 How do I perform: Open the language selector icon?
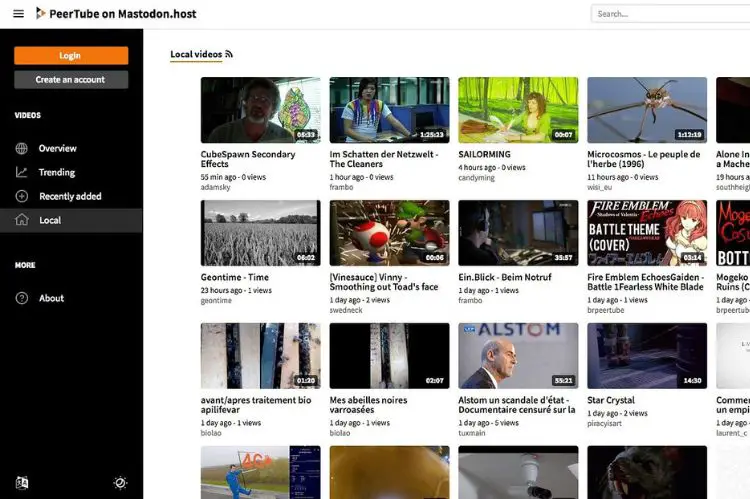click(22, 483)
